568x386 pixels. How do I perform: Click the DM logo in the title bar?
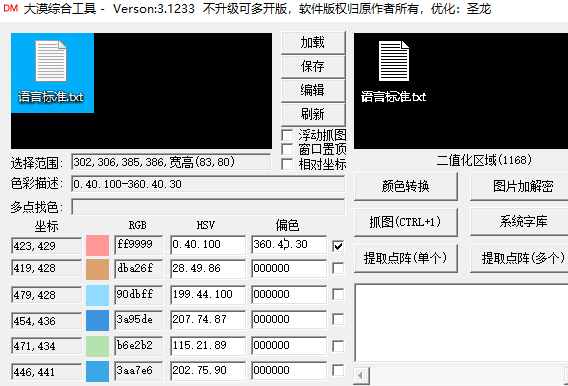[x=11, y=8]
